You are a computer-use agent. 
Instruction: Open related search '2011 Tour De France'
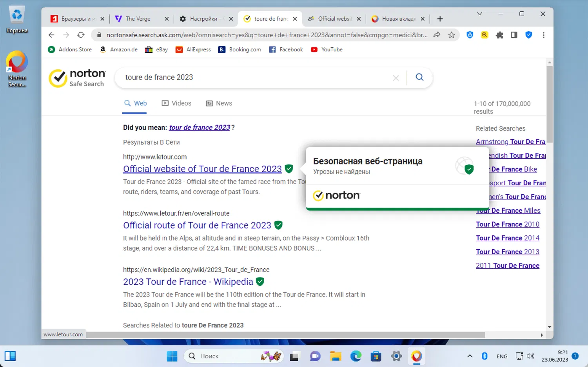508,266
